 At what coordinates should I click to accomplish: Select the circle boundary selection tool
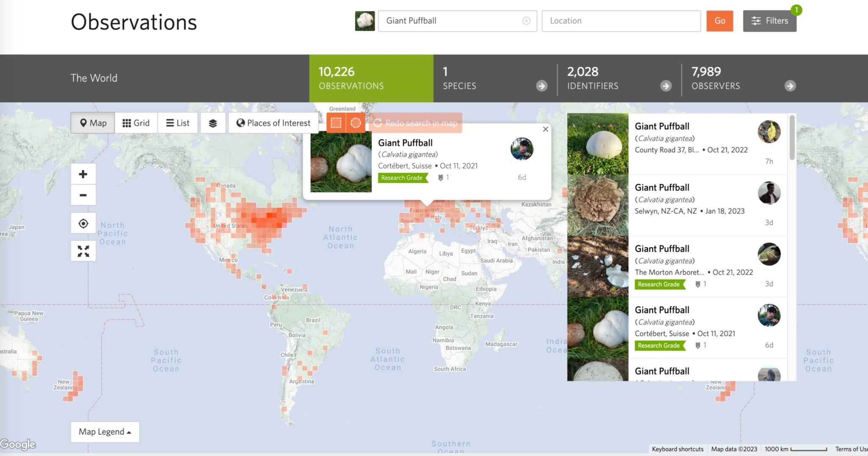click(x=356, y=123)
